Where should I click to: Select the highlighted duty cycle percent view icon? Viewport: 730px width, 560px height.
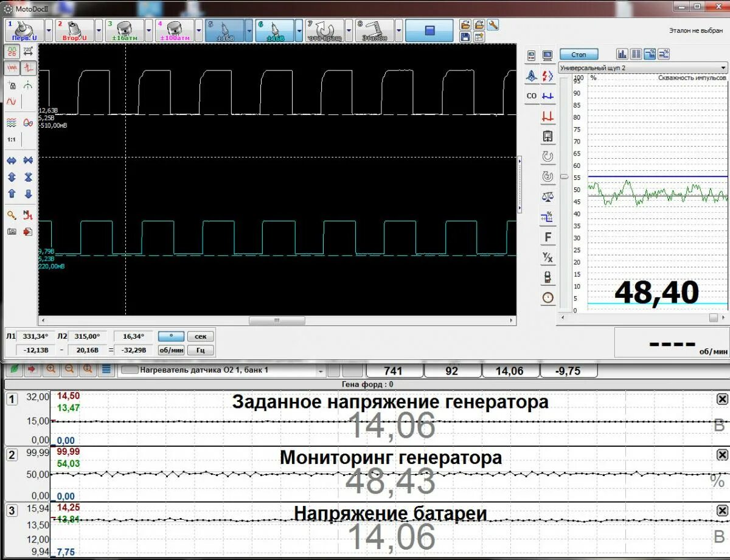pos(650,54)
